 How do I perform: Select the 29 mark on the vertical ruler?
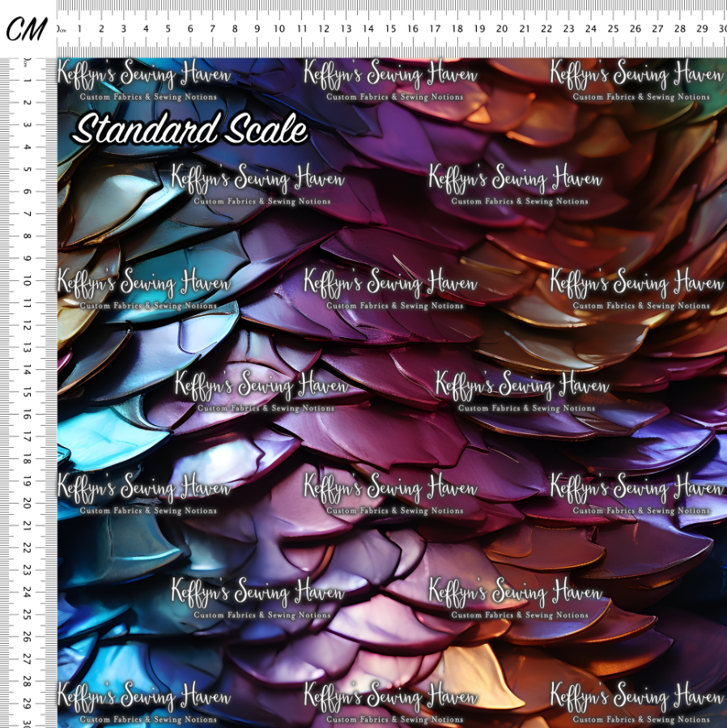click(x=28, y=704)
